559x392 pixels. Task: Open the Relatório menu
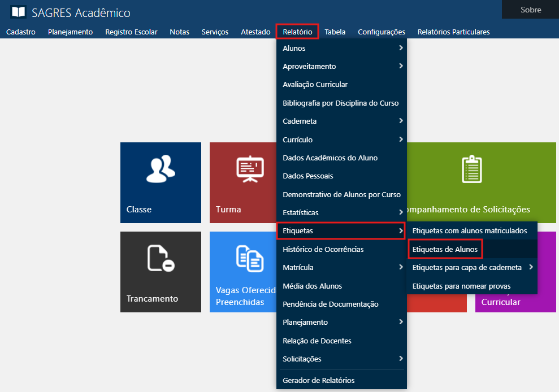pos(297,32)
